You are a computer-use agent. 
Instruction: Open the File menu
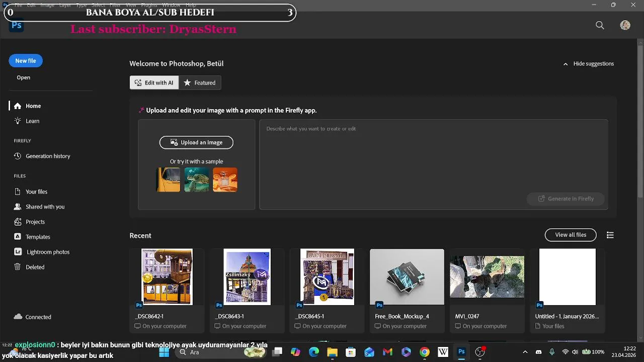[x=18, y=5]
